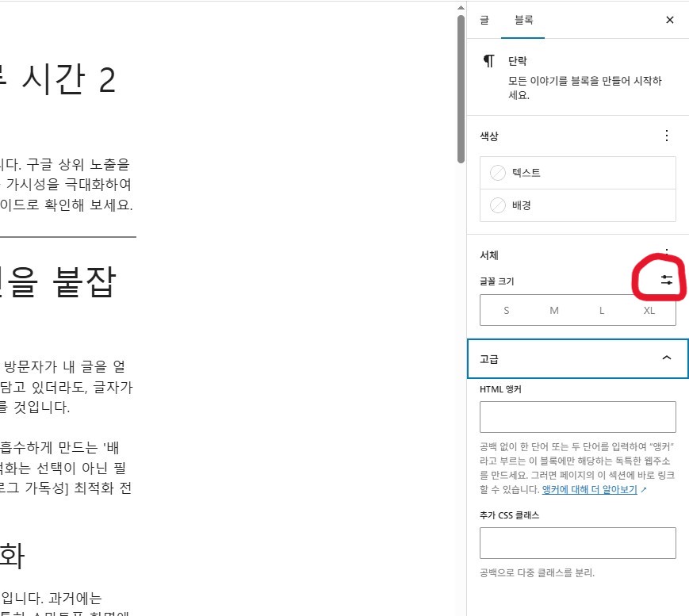Click the 추가 CSS 클래스 input field
Image resolution: width=689 pixels, height=616 pixels.
(577, 542)
